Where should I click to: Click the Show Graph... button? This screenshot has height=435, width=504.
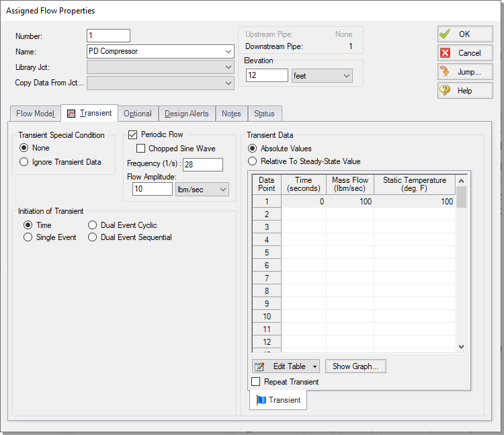coord(355,366)
